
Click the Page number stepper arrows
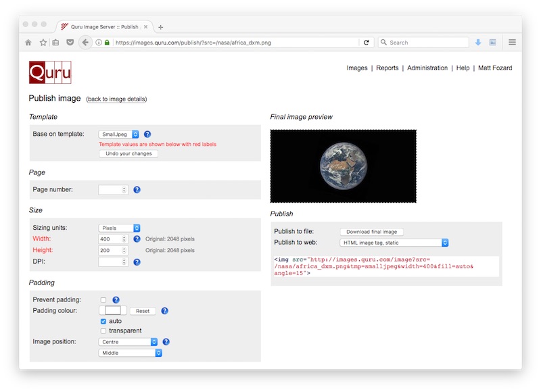pyautogui.click(x=124, y=190)
